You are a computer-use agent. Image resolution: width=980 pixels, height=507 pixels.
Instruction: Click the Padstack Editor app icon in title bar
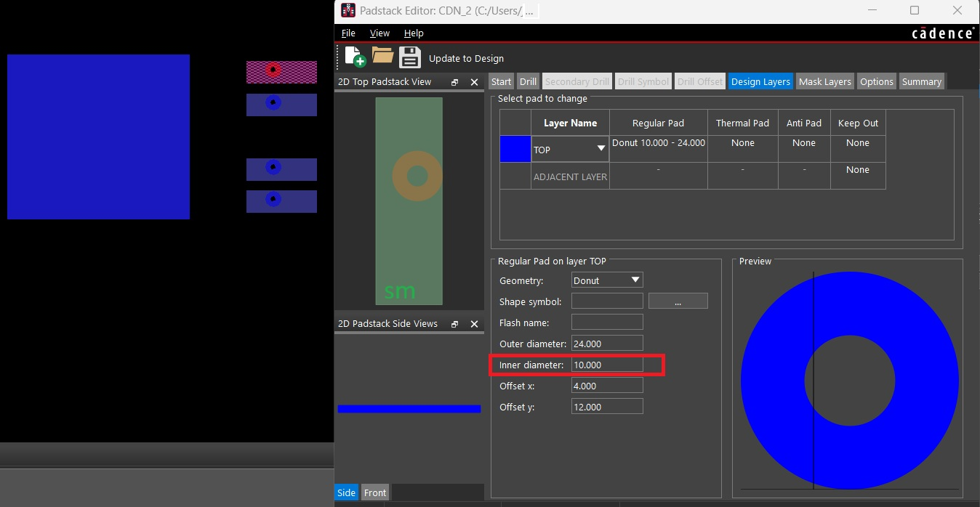tap(348, 11)
